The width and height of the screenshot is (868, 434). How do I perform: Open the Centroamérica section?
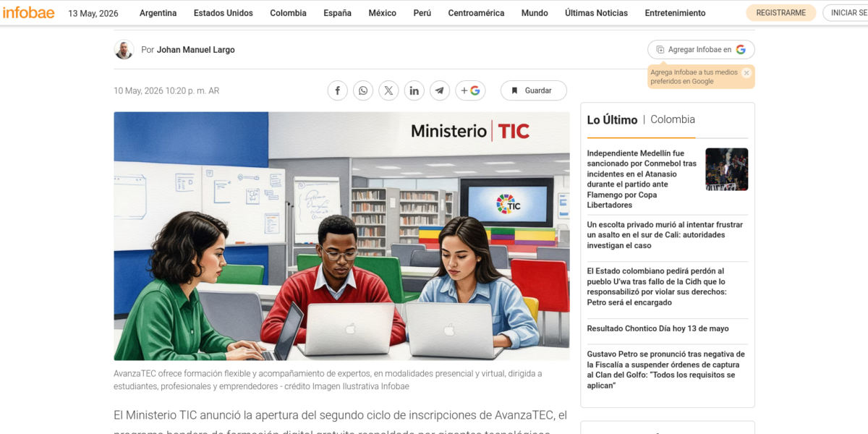click(x=476, y=13)
